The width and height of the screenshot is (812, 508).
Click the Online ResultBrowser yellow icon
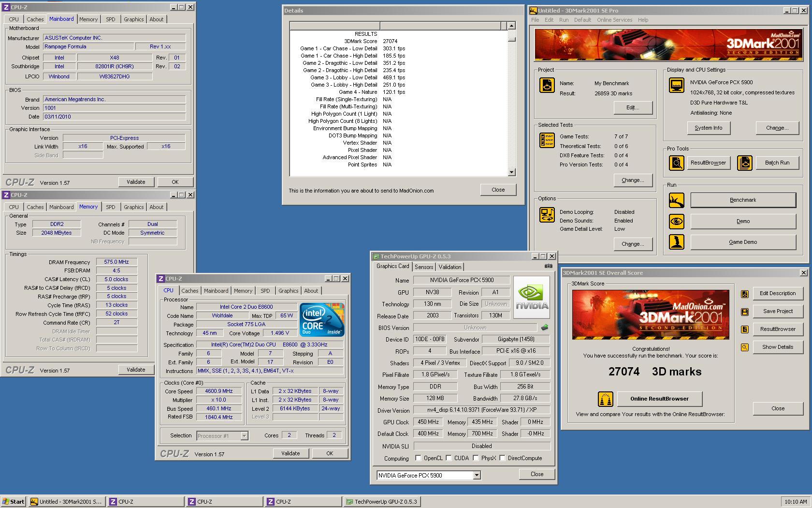pos(605,399)
